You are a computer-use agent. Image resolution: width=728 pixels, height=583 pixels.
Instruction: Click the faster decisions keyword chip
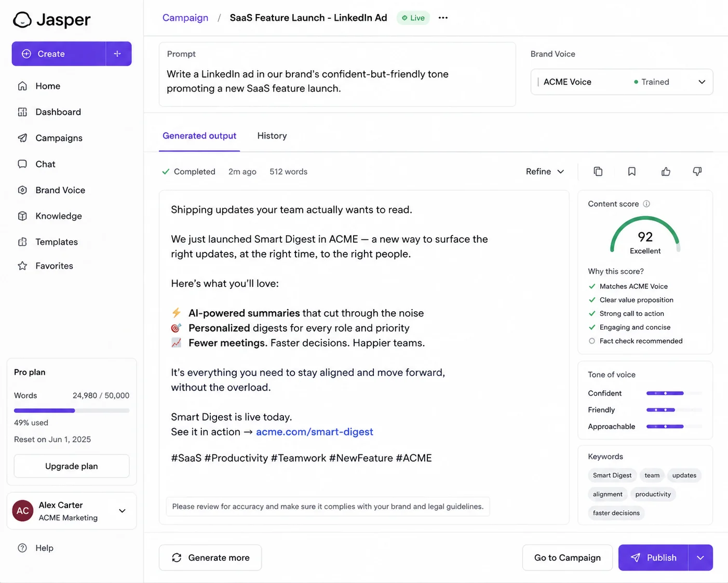(616, 513)
